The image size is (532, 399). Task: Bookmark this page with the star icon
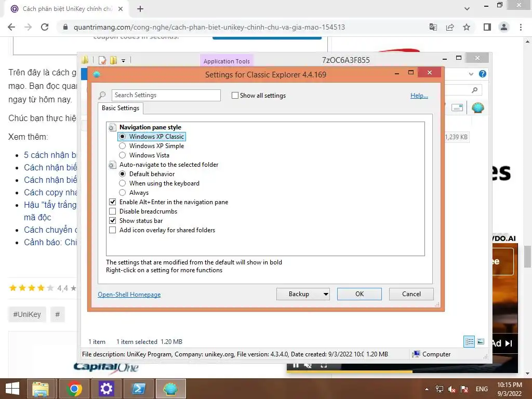467,27
